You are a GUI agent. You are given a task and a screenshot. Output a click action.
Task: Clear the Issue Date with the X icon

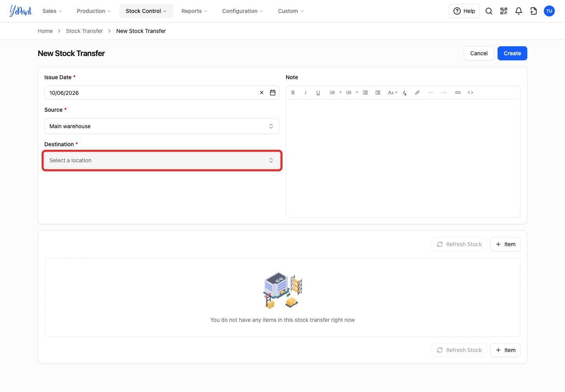click(x=262, y=93)
